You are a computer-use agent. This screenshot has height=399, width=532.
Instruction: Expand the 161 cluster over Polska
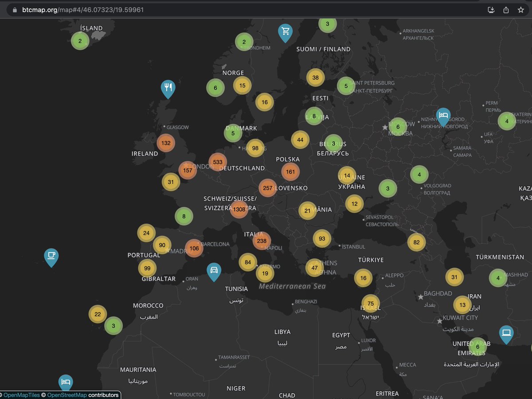pyautogui.click(x=290, y=171)
